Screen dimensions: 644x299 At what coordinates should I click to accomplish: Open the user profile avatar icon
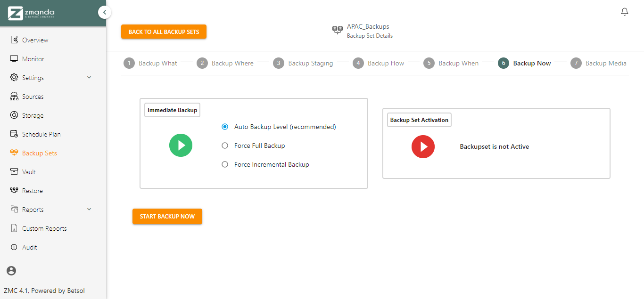(11, 271)
